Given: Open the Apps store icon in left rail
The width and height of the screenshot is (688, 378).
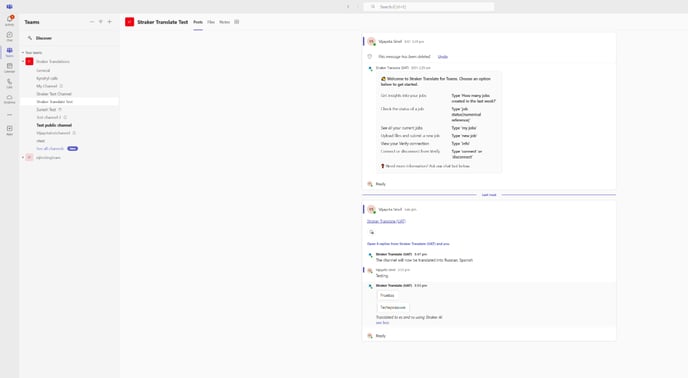Looking at the screenshot, I should click(9, 130).
